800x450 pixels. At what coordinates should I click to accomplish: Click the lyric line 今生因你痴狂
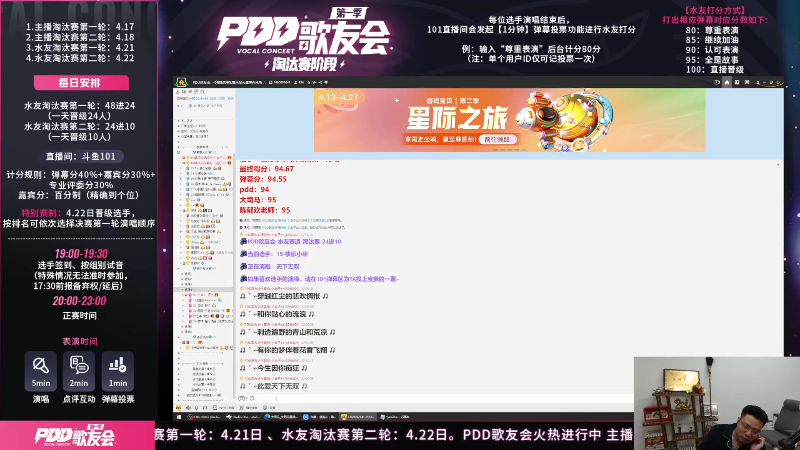(273, 368)
